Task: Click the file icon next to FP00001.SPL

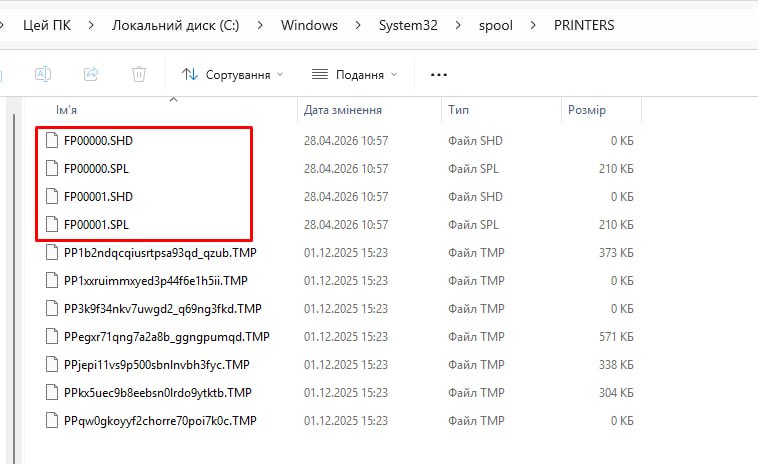Action: pos(53,225)
